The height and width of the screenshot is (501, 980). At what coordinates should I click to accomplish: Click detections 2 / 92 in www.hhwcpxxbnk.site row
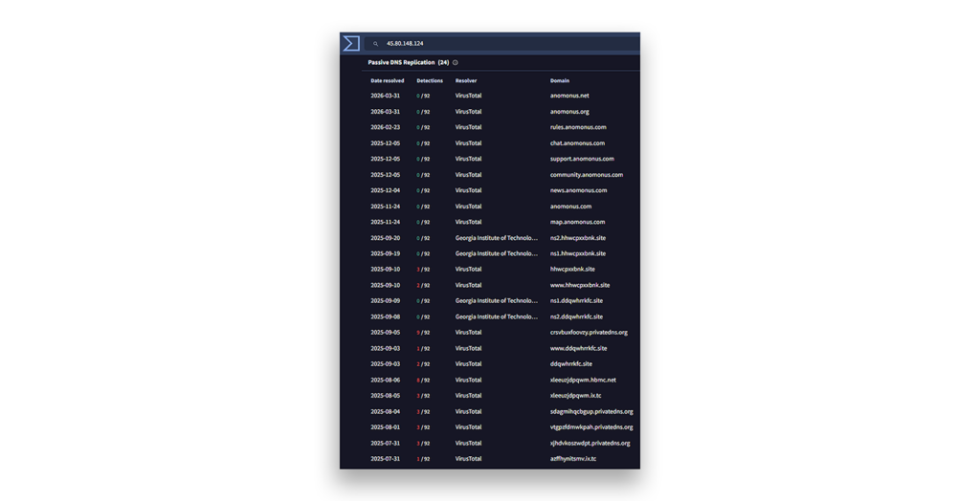click(x=423, y=285)
